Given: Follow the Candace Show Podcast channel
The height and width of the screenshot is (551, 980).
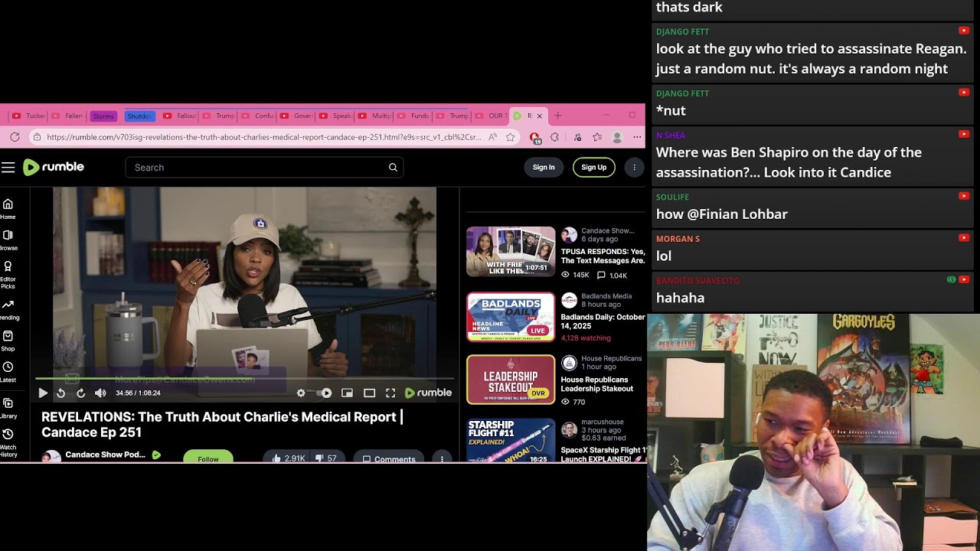Looking at the screenshot, I should pos(208,458).
